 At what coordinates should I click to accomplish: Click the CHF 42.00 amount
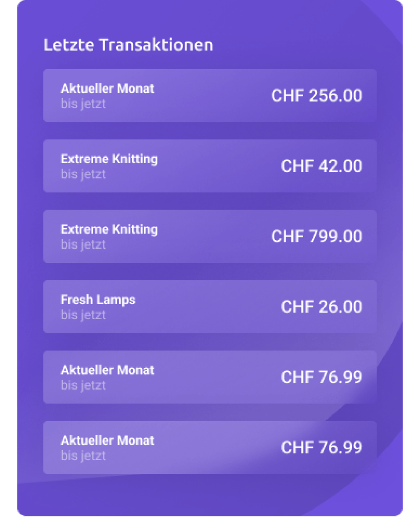pyautogui.click(x=321, y=166)
